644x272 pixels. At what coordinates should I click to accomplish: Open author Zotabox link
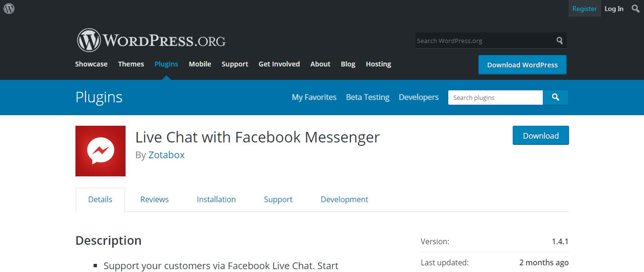[166, 155]
